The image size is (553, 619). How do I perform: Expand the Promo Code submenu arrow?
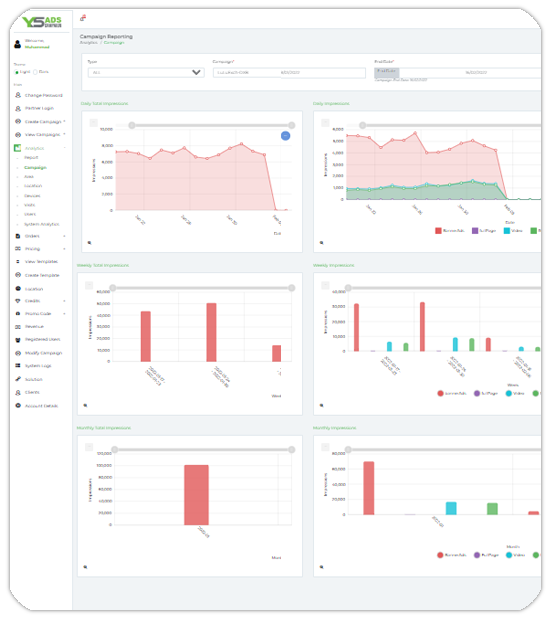click(64, 313)
